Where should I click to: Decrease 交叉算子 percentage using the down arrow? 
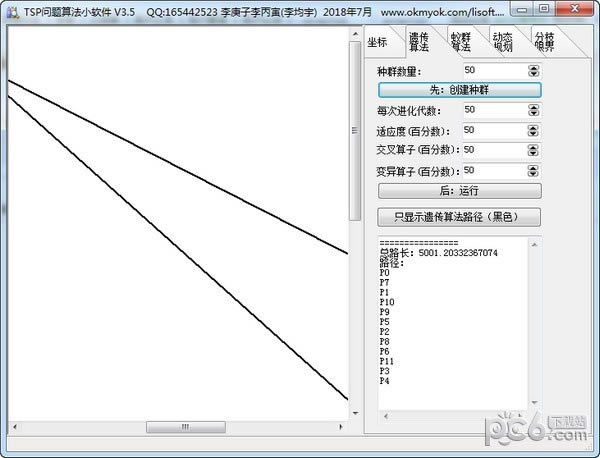(533, 153)
